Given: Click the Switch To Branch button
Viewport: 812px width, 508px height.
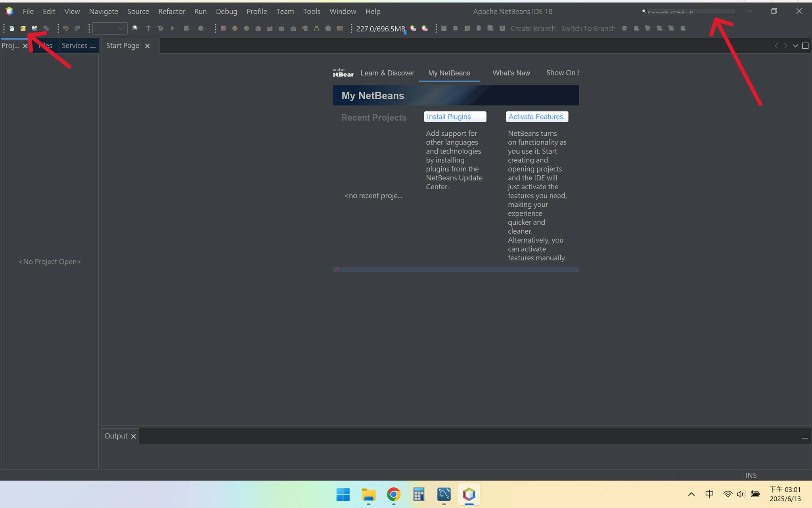Looking at the screenshot, I should 588,29.
